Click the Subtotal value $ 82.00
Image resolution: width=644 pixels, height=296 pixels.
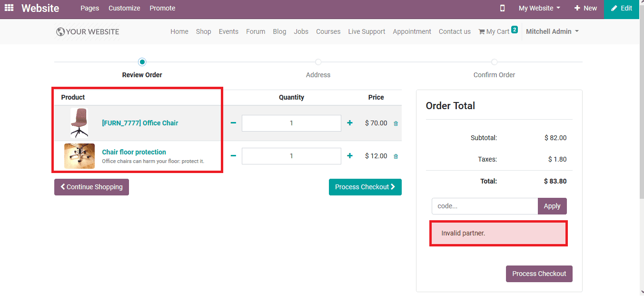coord(555,138)
